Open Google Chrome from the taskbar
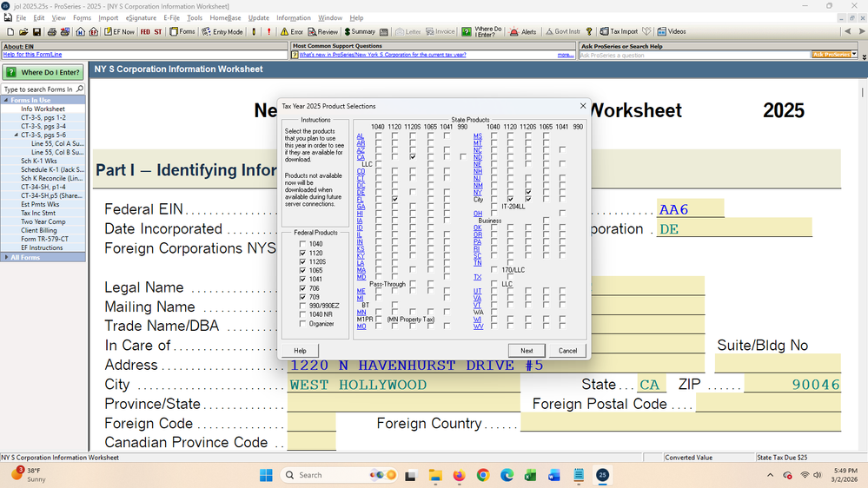The height and width of the screenshot is (488, 868). point(483,475)
